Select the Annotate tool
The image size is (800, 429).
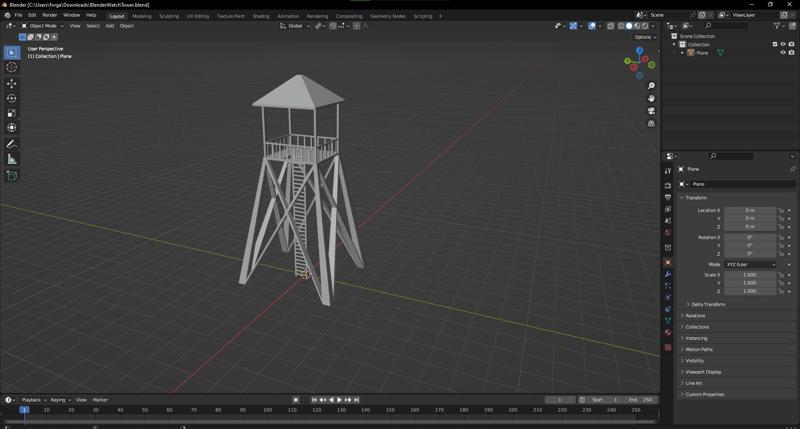coord(12,144)
